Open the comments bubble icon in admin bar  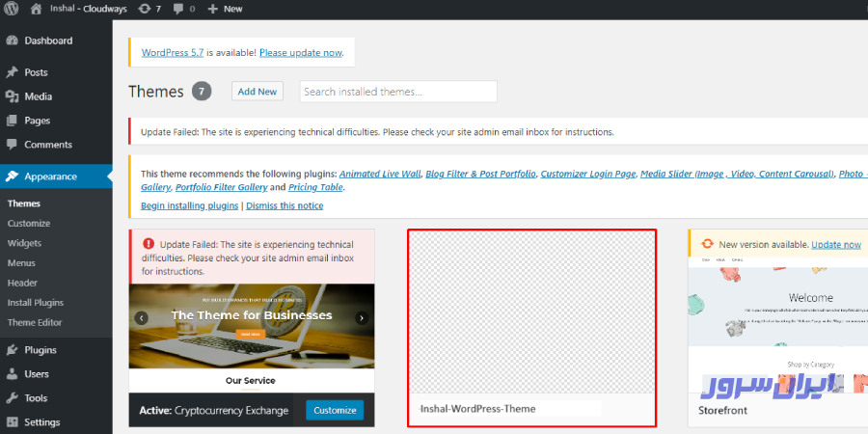pyautogui.click(x=179, y=9)
